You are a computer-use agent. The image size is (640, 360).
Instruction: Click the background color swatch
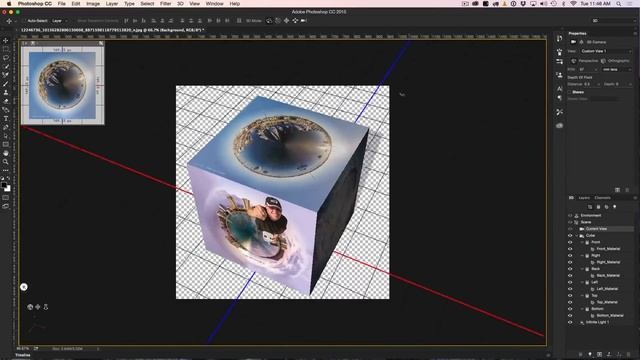pyautogui.click(x=8, y=189)
